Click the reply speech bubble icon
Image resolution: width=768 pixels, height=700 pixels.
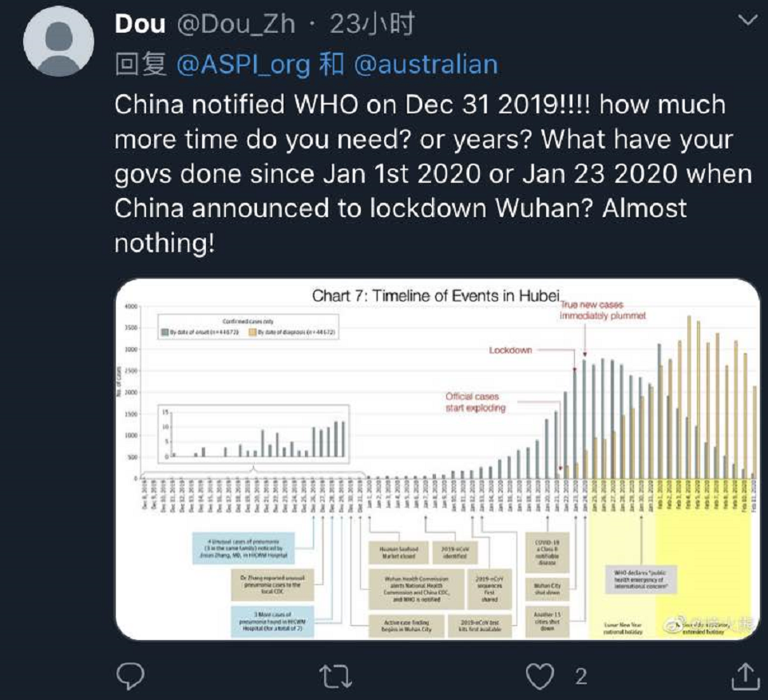point(130,676)
